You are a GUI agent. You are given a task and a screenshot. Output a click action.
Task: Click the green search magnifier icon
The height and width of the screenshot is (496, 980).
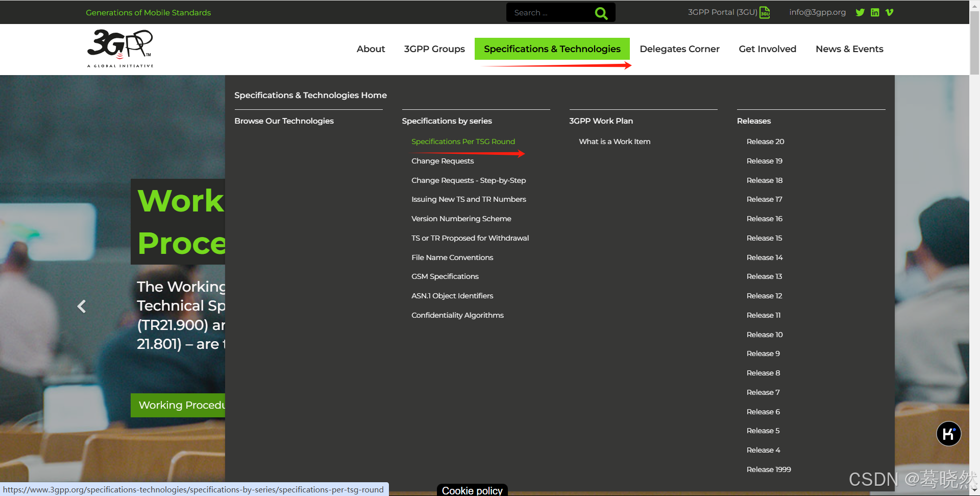point(601,13)
